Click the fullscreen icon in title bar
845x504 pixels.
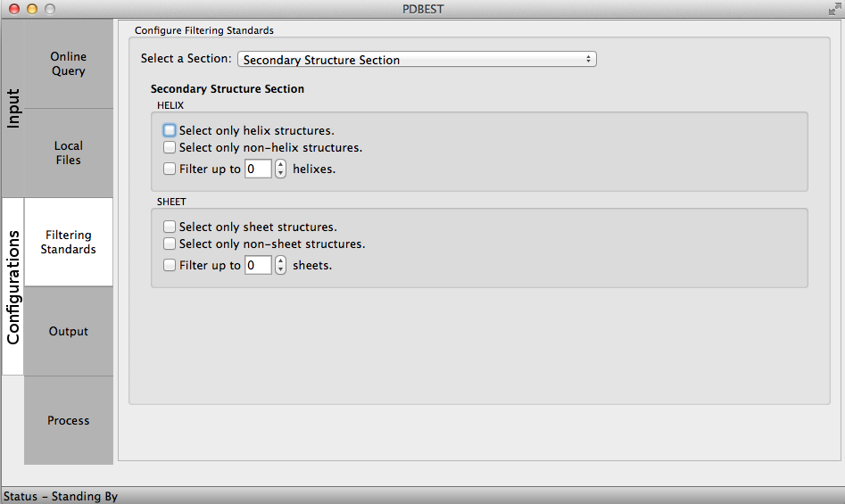833,9
